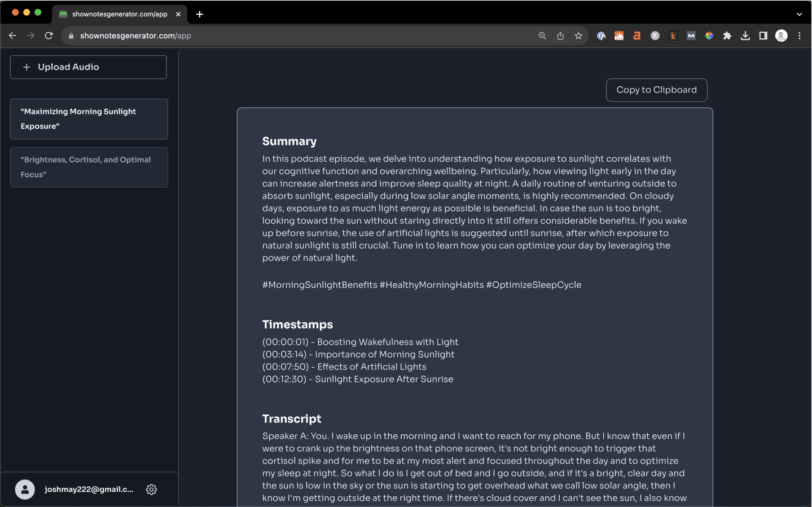This screenshot has height=507, width=812.
Task: Click timestamp "(00:07:50) - Effects of Artificial Lights"
Action: pyautogui.click(x=344, y=367)
